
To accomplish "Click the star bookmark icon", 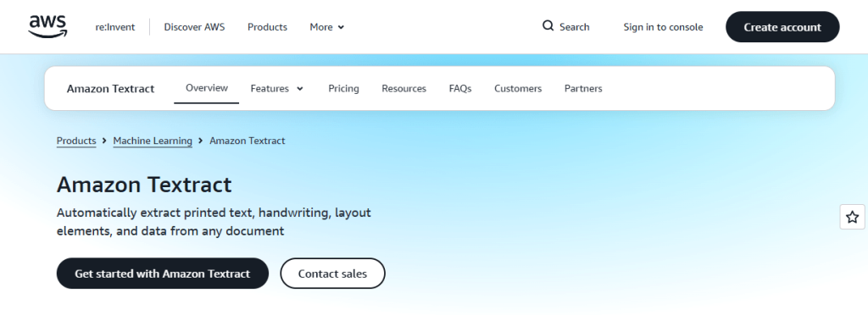I will pos(853,217).
